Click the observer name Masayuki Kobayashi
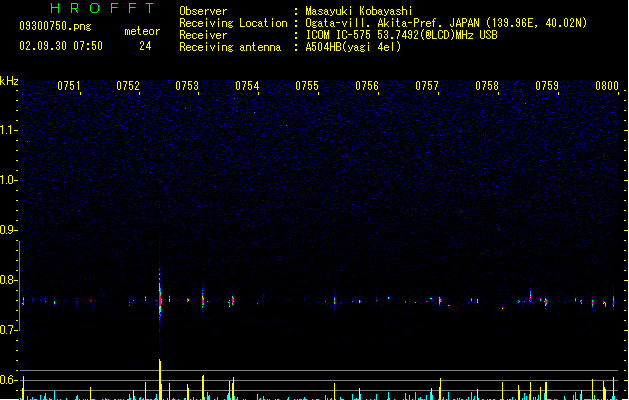This screenshot has height=400, width=629. 359,11
